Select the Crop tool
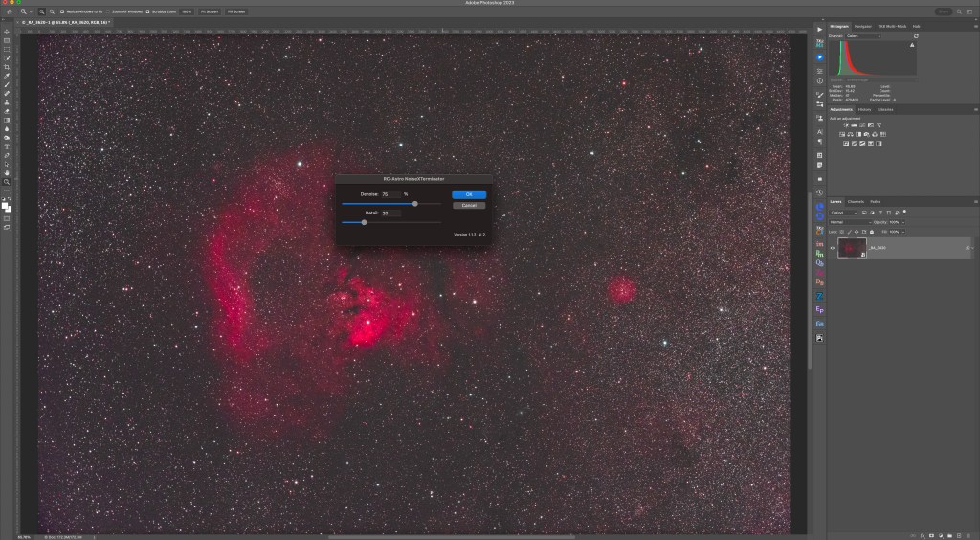 (x=7, y=67)
